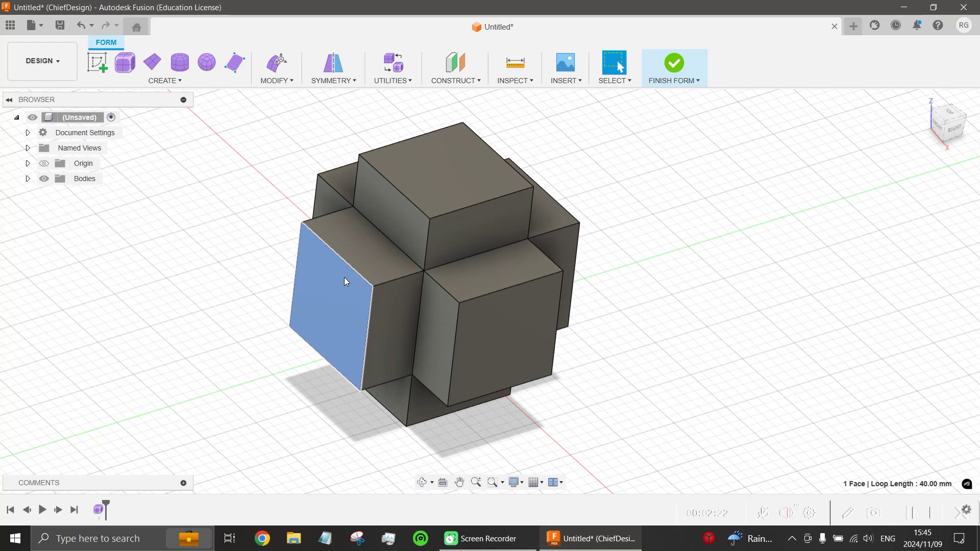Open the SYMMETRY menu
Viewport: 980px width, 551px height.
pyautogui.click(x=333, y=81)
